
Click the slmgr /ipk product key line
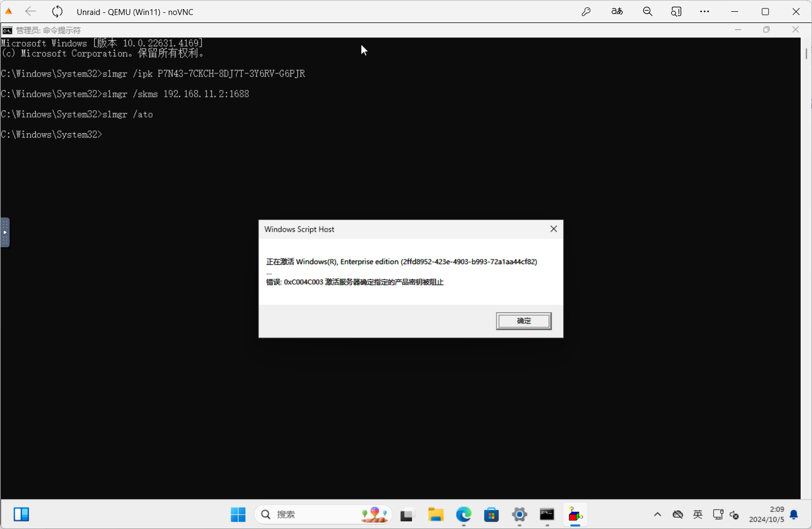pyautogui.click(x=153, y=73)
